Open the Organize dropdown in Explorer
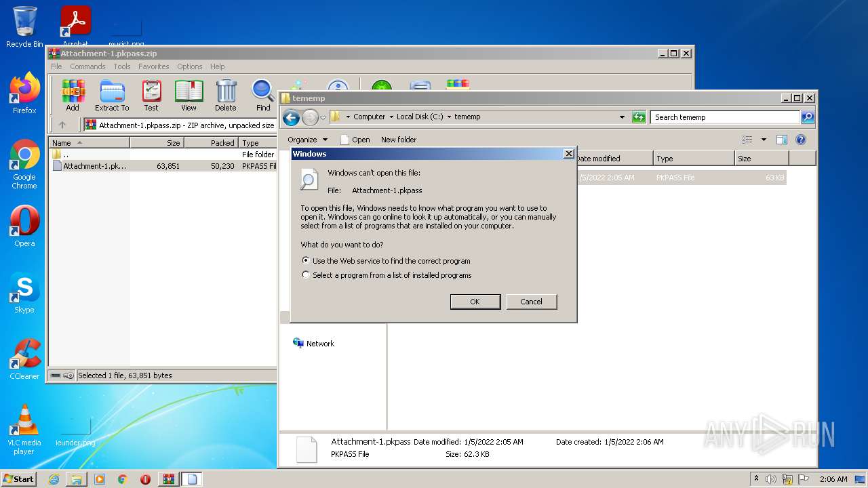Screen dimensions: 868x488 tap(307, 140)
